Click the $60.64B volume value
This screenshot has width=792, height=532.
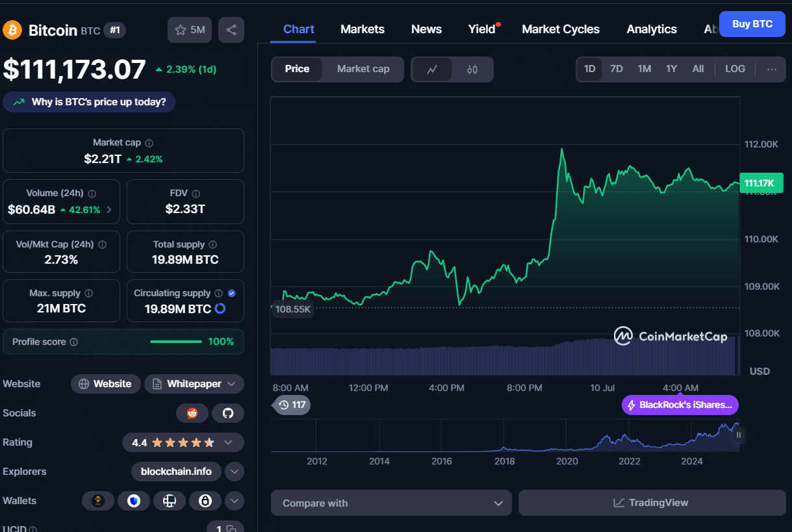[31, 210]
